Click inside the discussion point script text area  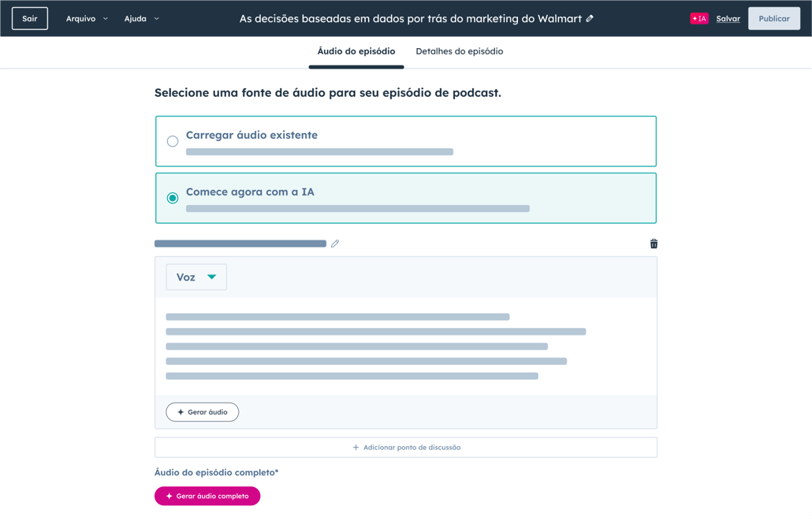click(405, 346)
